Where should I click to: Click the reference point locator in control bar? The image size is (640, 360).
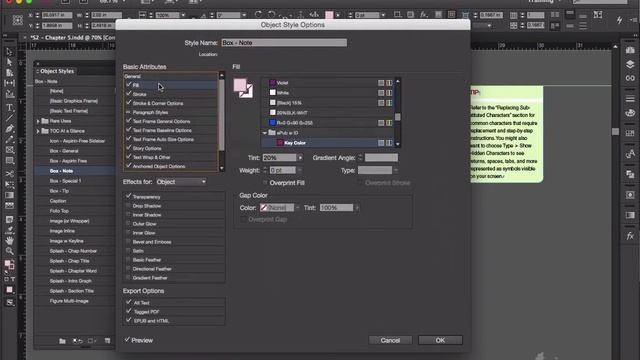coord(17,20)
